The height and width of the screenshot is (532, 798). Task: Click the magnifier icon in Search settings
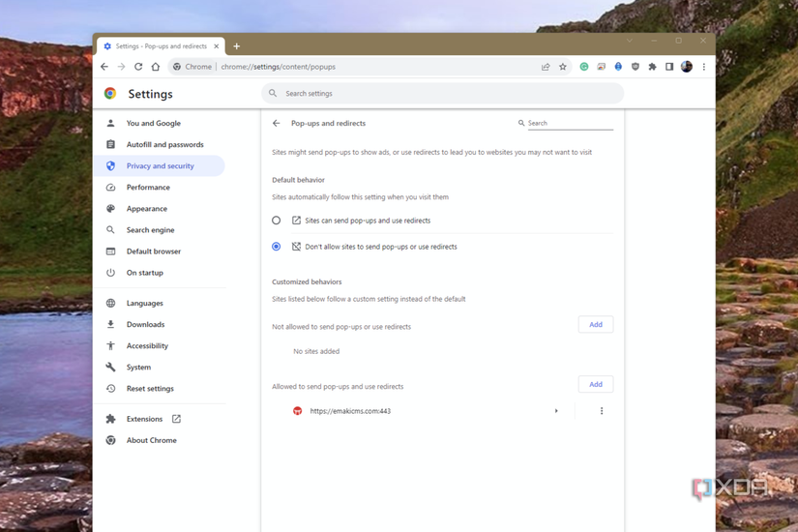click(273, 93)
